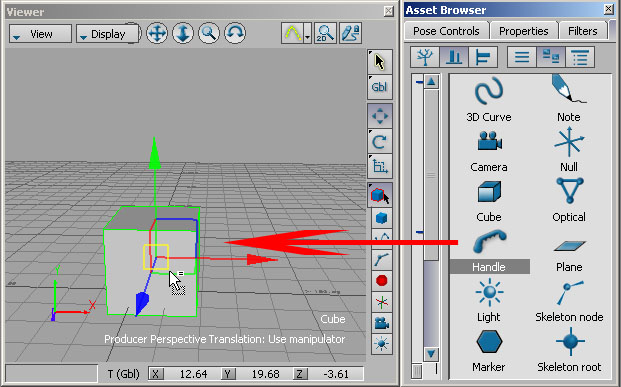Click the horizontal bars layout icon
621x387 pixels.
(x=483, y=57)
